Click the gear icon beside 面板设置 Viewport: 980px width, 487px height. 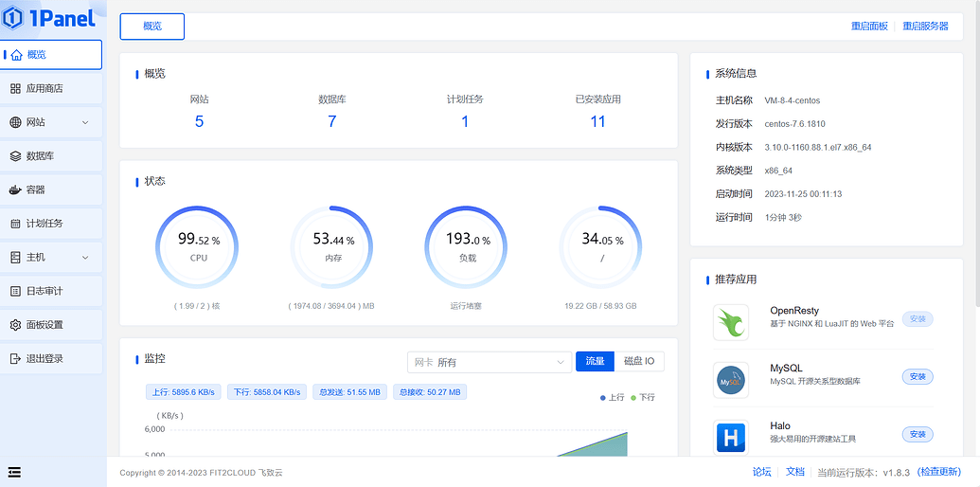[x=16, y=325]
